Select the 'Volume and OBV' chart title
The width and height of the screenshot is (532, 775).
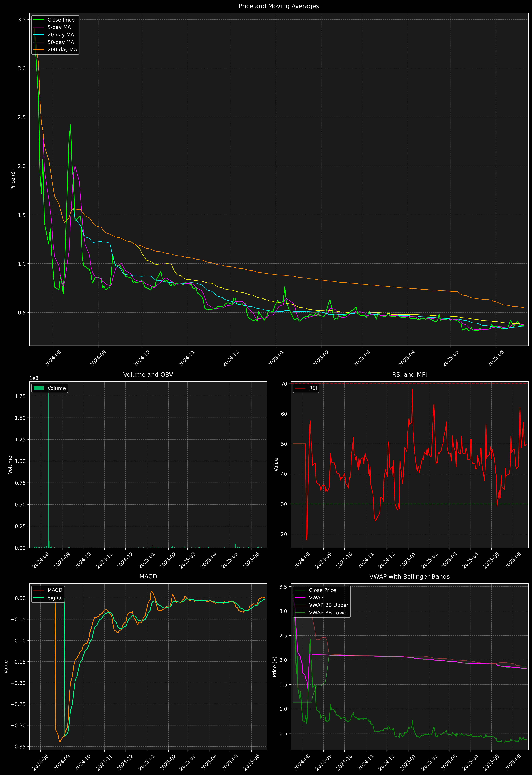click(148, 374)
